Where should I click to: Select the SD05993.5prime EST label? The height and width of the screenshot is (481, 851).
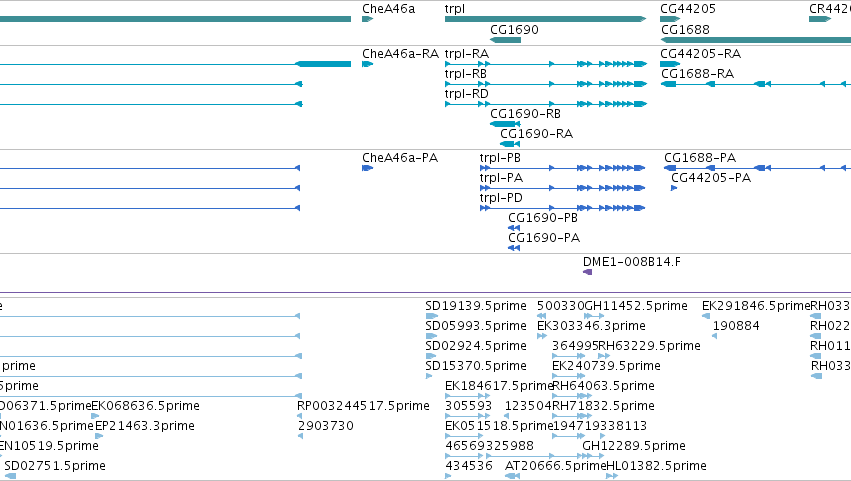click(x=476, y=326)
